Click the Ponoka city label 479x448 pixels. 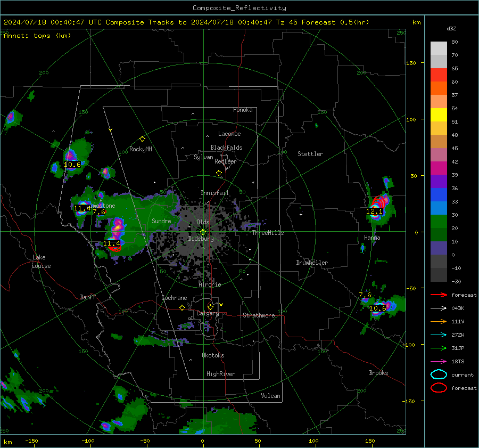click(243, 110)
